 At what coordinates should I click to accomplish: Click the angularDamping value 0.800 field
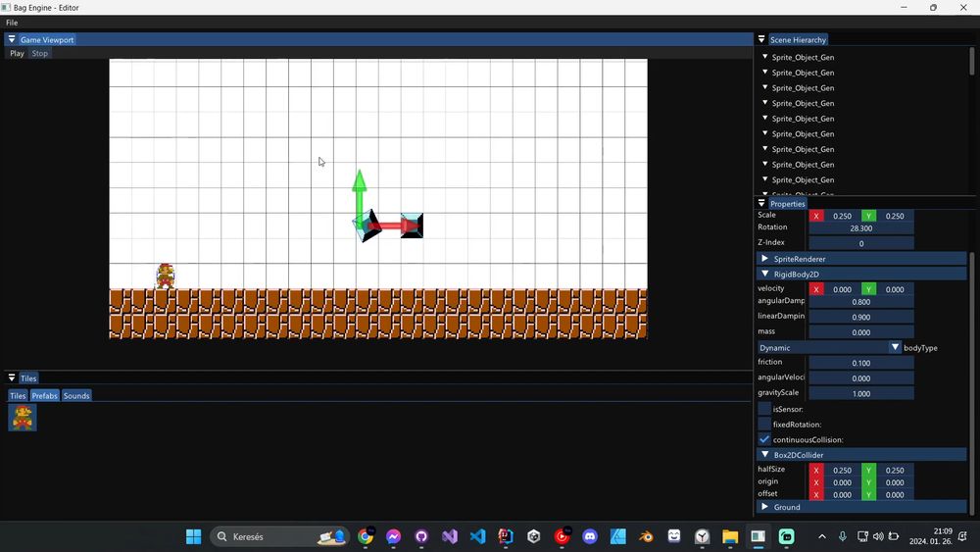click(861, 301)
